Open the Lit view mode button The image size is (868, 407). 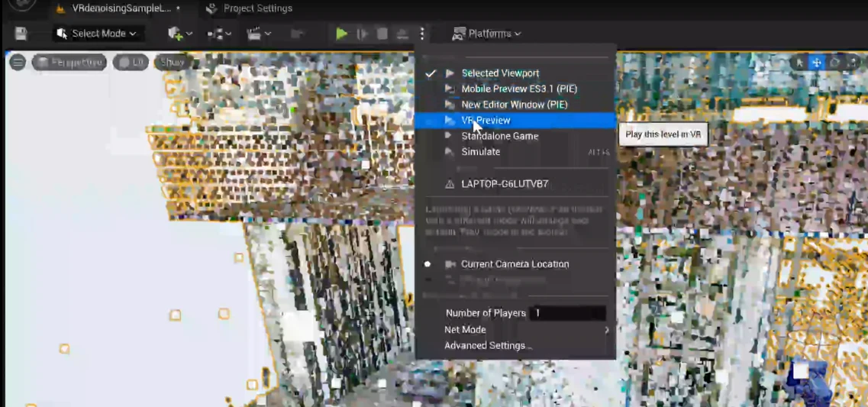pos(131,63)
